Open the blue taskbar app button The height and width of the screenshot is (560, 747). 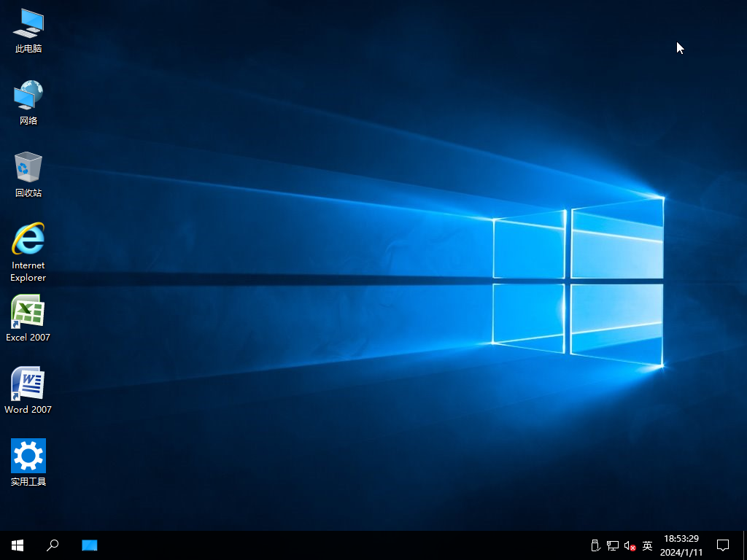tap(89, 545)
